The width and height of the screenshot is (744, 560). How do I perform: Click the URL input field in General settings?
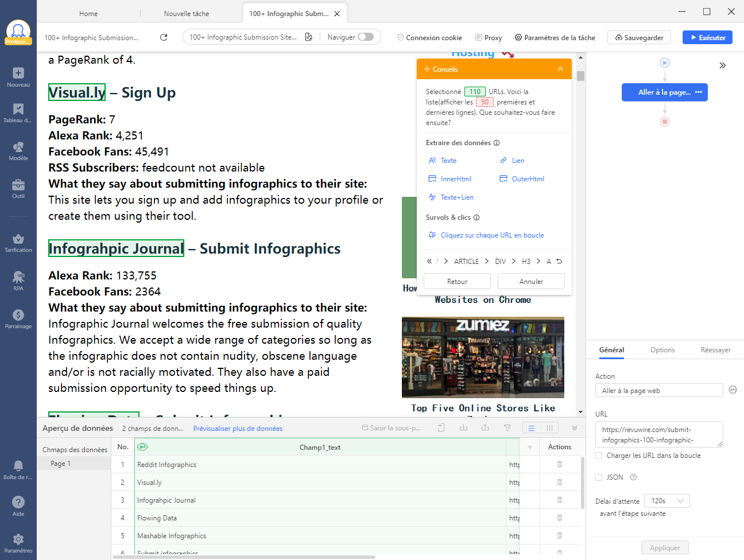click(659, 434)
